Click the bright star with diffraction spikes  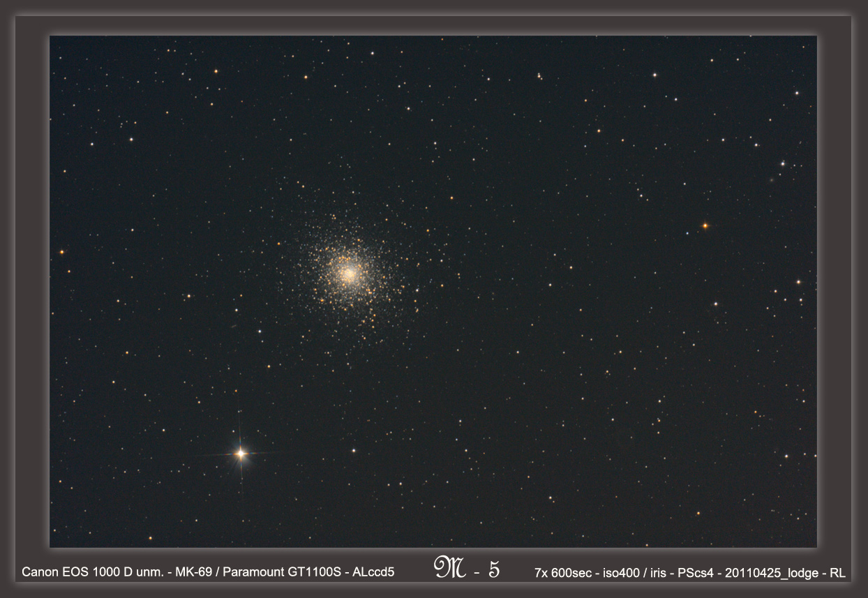click(x=241, y=454)
